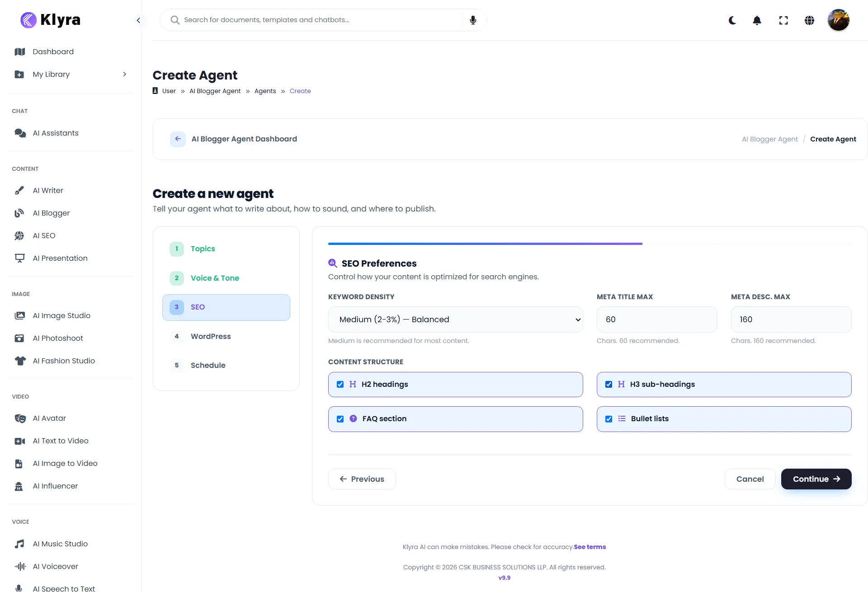
Task: Click the AI Fashion Studio shirt icon
Action: [x=20, y=361]
